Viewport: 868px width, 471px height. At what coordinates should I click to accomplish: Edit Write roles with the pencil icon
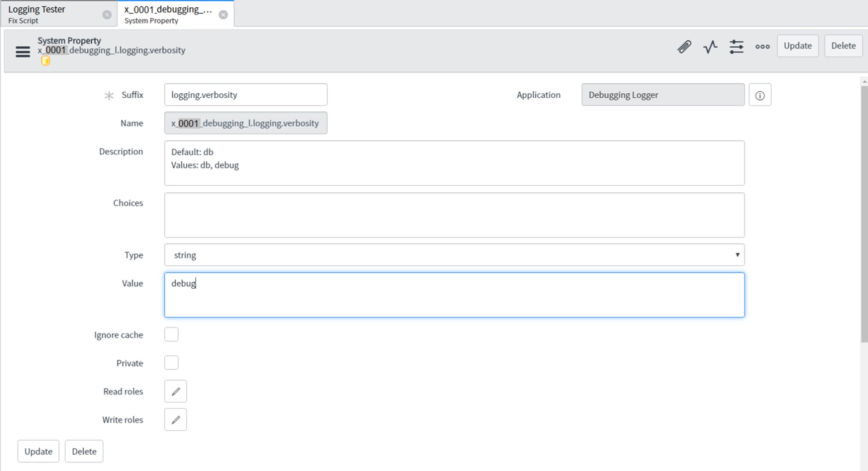(175, 420)
